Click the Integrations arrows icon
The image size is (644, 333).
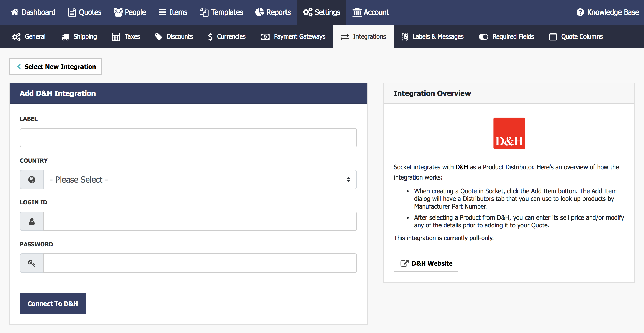[345, 37]
